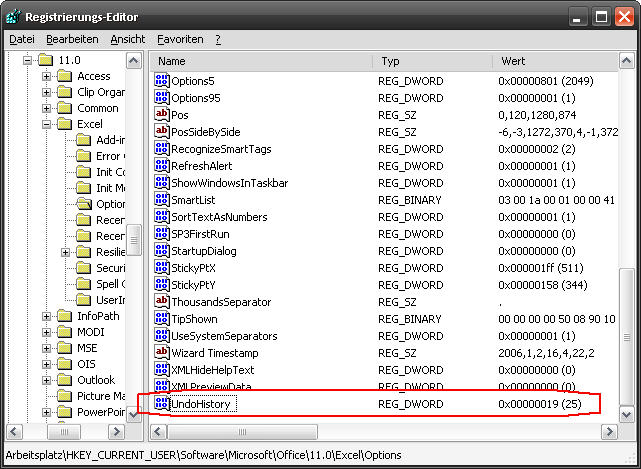The height and width of the screenshot is (469, 641).
Task: Click the Options95 DWORD value icon
Action: 162,98
